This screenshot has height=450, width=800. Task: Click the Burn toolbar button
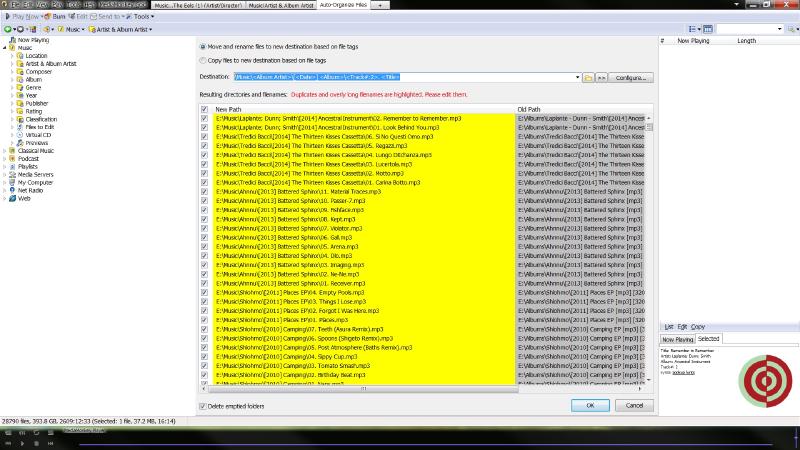pos(55,16)
